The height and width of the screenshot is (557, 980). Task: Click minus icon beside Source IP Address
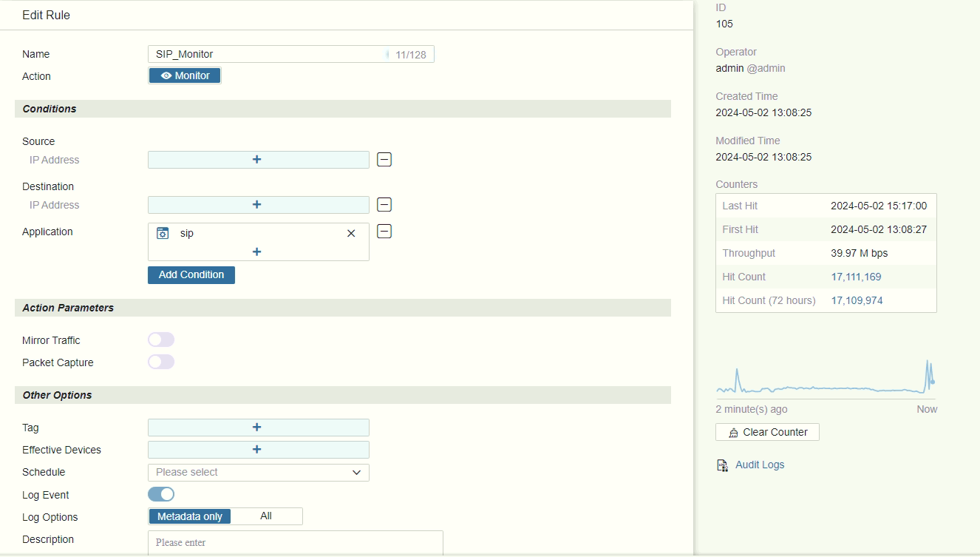coord(384,159)
